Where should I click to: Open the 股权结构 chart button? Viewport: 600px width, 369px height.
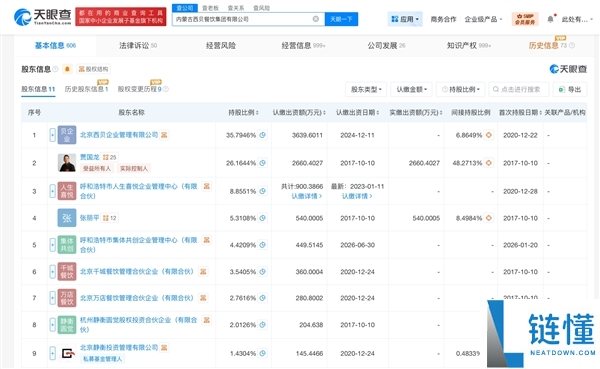93,69
